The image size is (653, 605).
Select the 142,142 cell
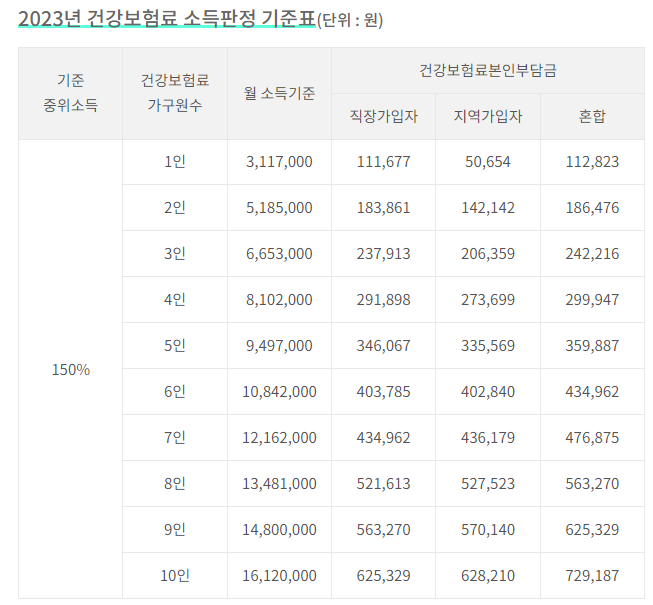coord(488,207)
